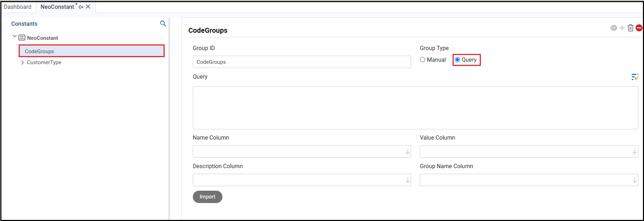The image size is (644, 221).
Task: Select the Manual group type radio button
Action: (x=423, y=60)
